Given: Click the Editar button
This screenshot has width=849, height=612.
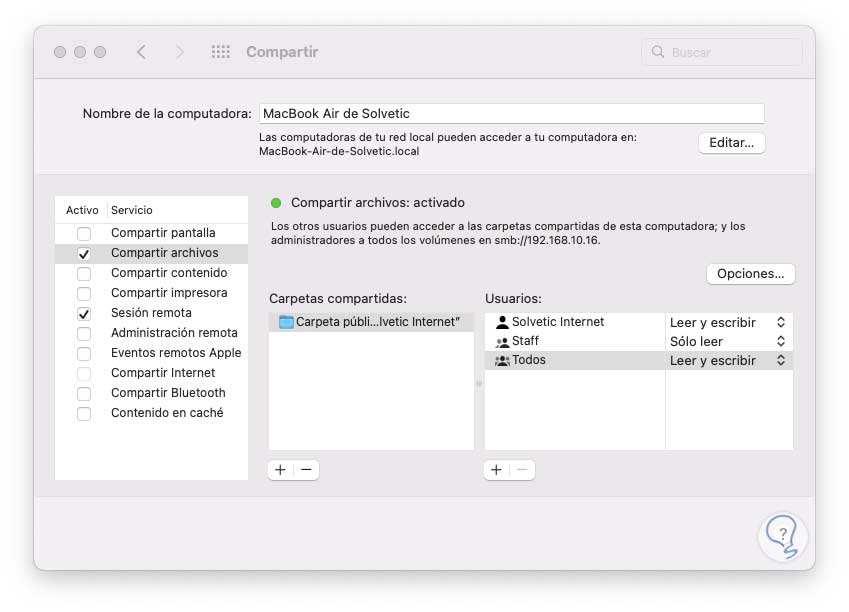Looking at the screenshot, I should click(x=731, y=143).
